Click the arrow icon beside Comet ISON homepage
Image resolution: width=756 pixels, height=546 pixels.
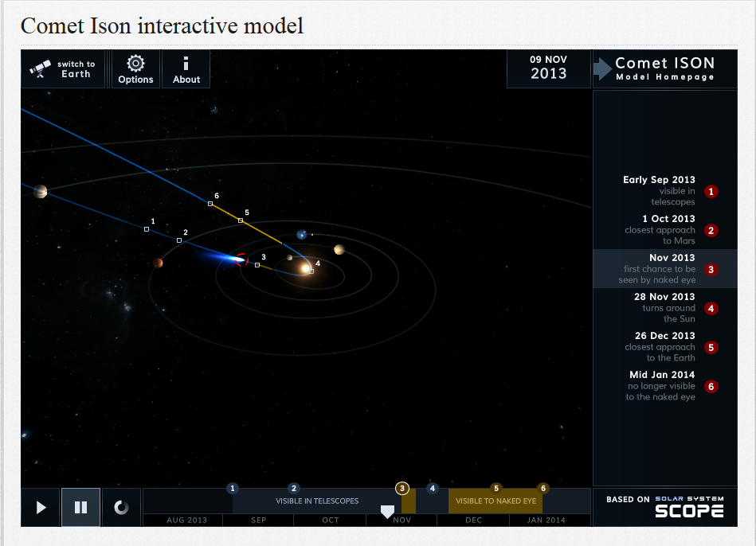click(603, 68)
